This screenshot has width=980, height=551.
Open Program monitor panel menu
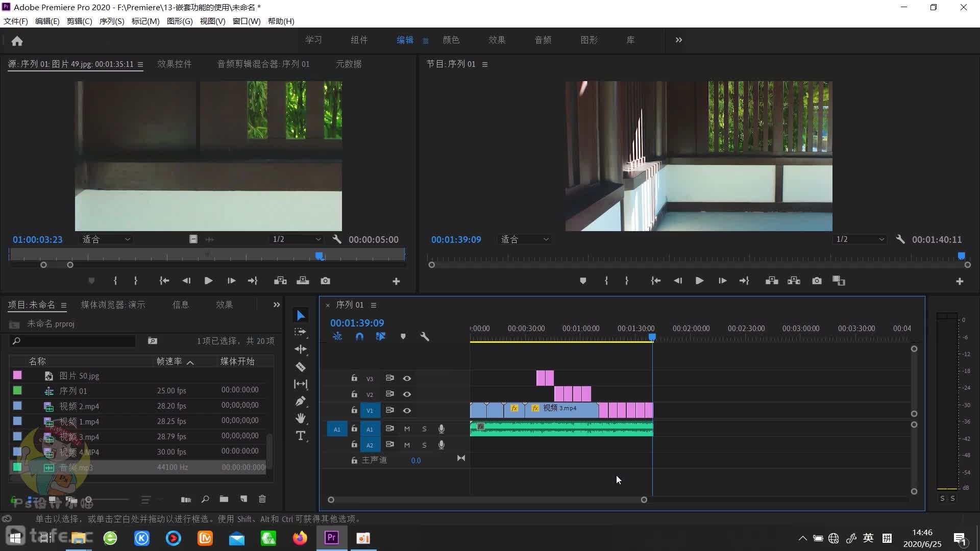point(485,64)
